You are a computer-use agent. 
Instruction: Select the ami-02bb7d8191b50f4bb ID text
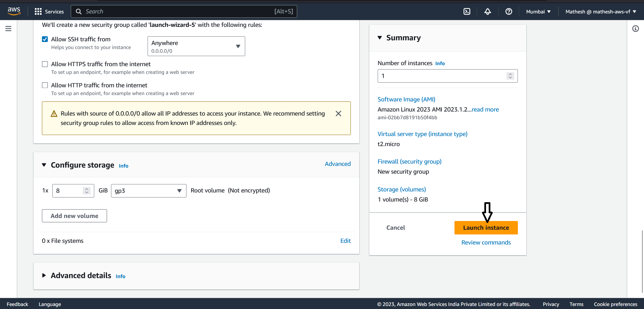pos(407,118)
